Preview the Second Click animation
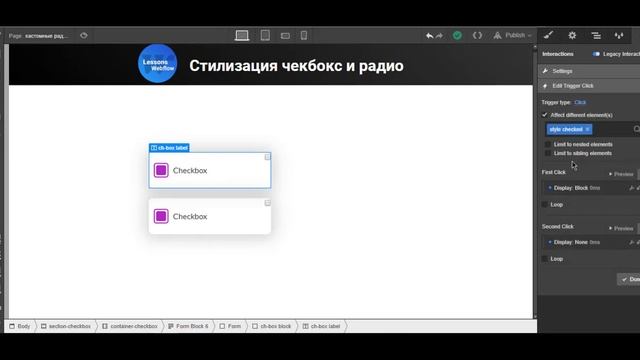This screenshot has height=360, width=640. pyautogui.click(x=621, y=228)
